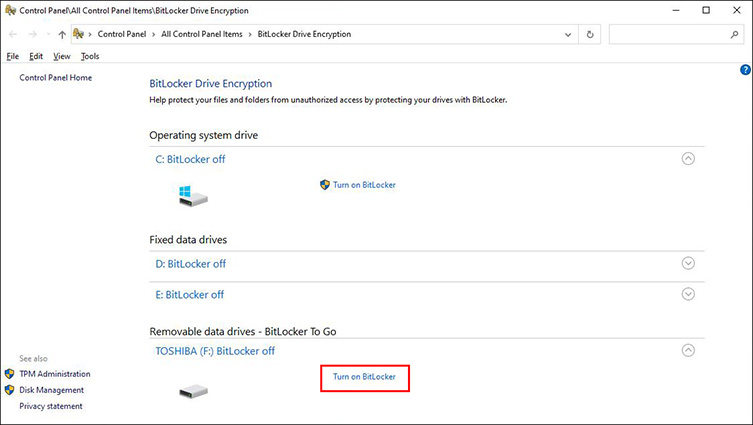Expand the breadcrumb chevron after All Control Panel Items

click(250, 35)
